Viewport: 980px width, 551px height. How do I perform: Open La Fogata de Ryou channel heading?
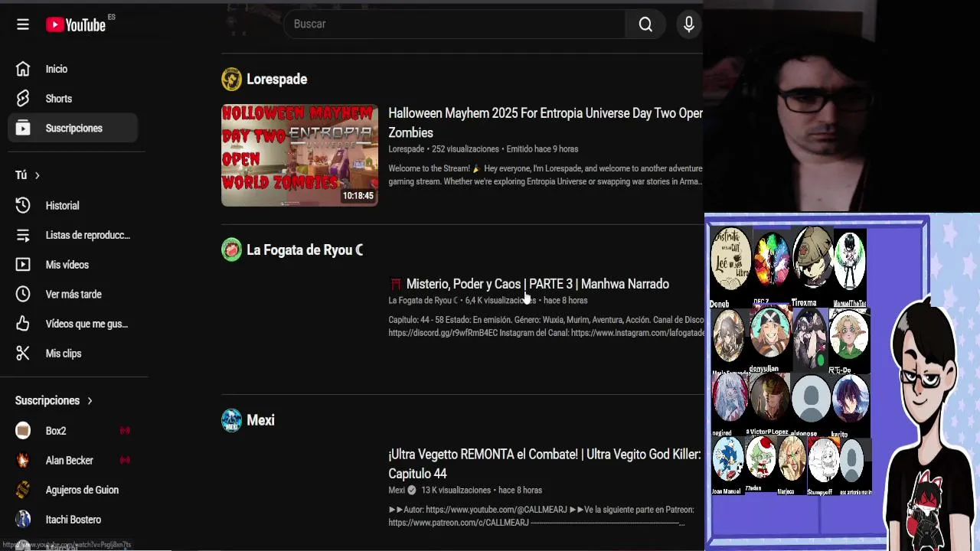click(305, 249)
